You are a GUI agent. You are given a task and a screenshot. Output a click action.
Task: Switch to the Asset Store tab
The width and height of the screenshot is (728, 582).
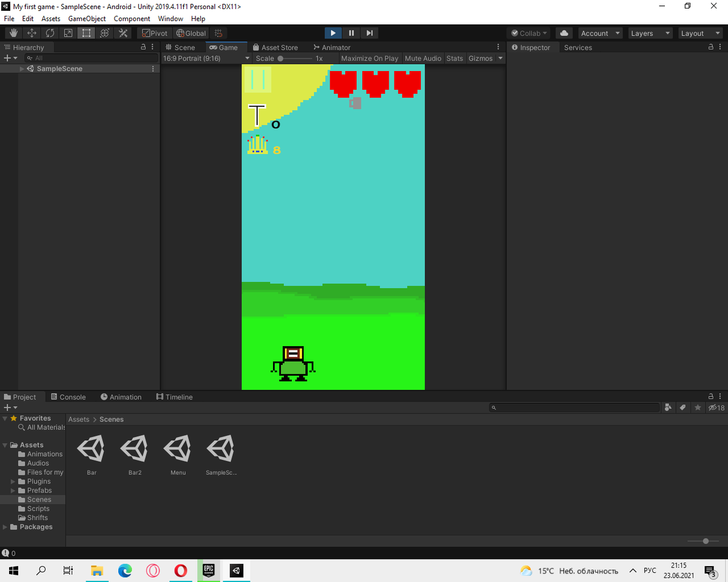coord(275,47)
